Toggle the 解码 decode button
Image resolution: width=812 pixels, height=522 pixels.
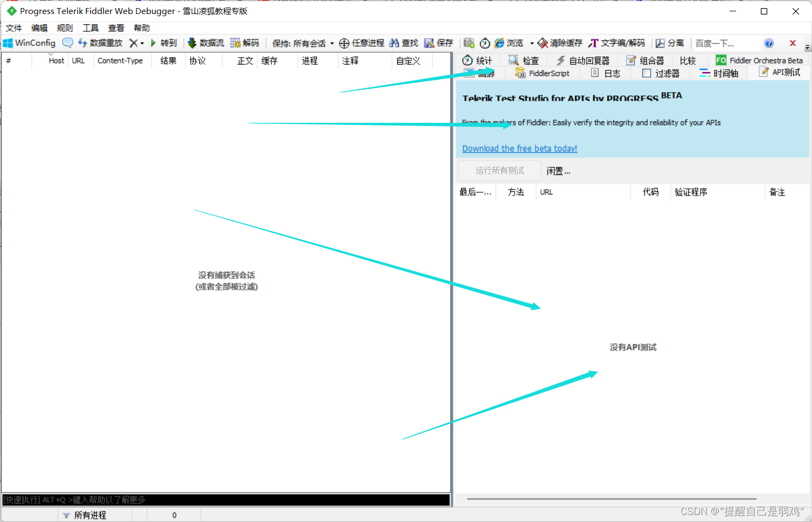(245, 43)
